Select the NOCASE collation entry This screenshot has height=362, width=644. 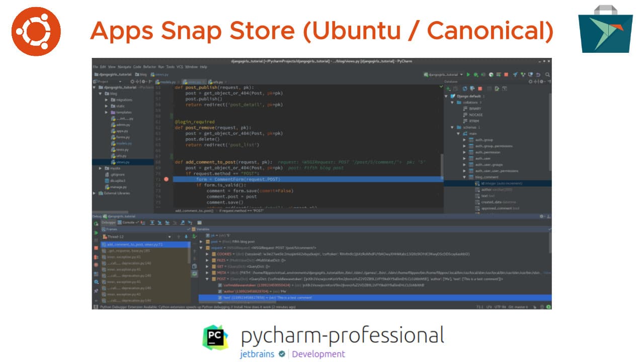pos(472,115)
